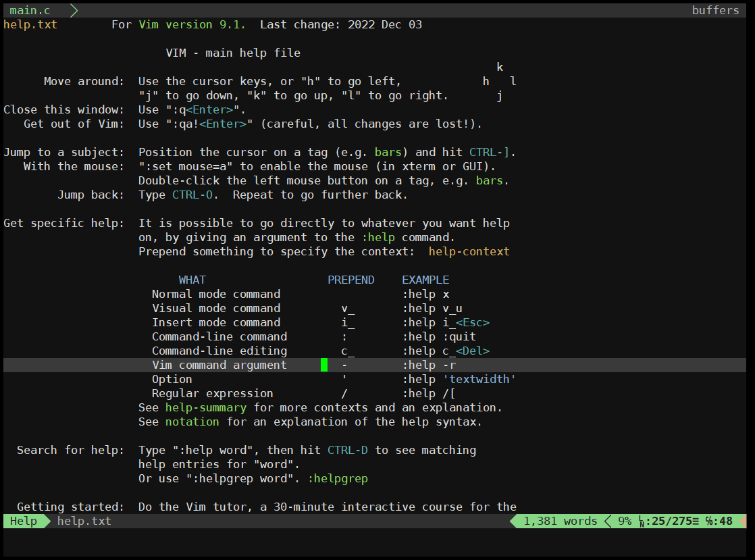Follow the notation tag link
Viewport: 755px width, 560px height.
[x=192, y=422]
